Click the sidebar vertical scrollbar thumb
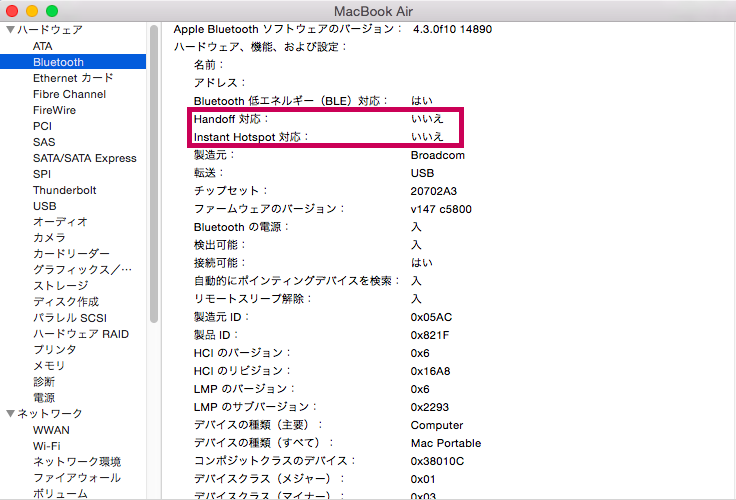This screenshot has width=736, height=500. click(x=153, y=174)
